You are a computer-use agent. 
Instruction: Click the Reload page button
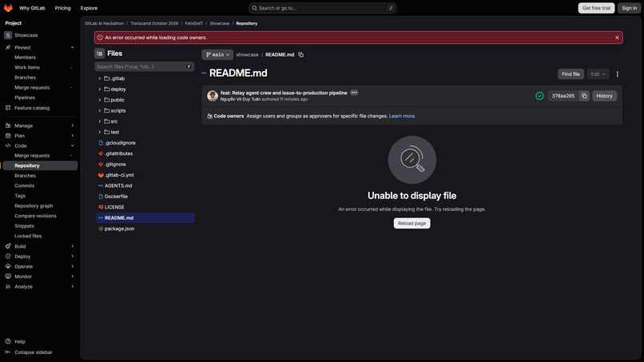click(411, 223)
